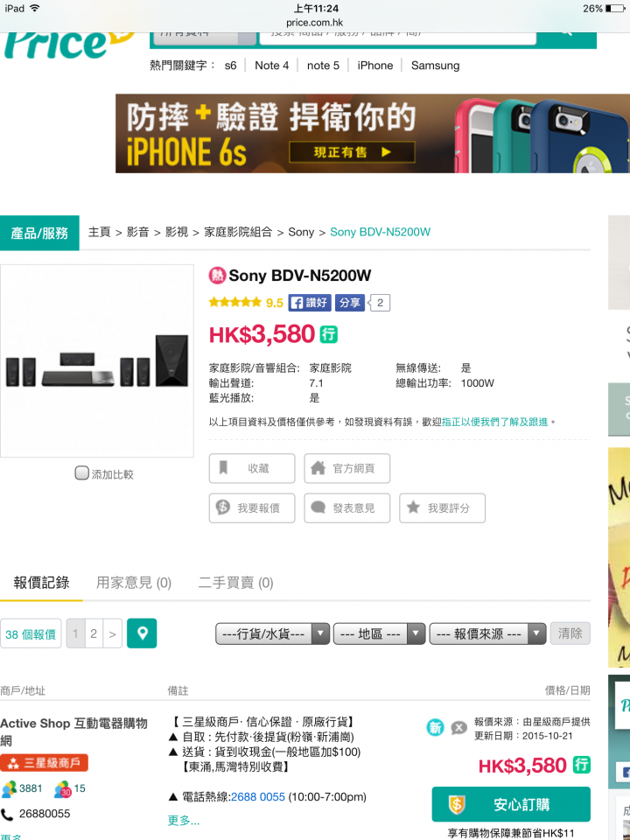Select the 報價記錄 tab
Viewport: 630px width, 840px height.
(41, 583)
